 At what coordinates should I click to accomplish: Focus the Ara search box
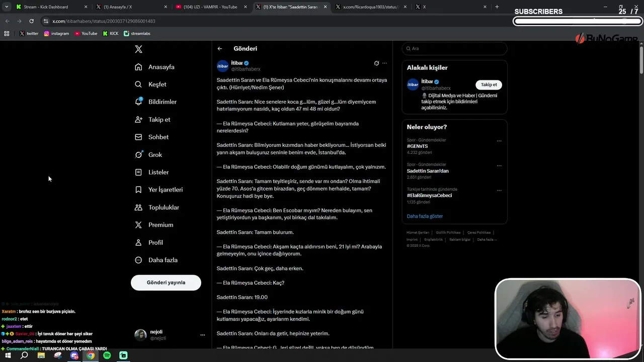[x=454, y=49]
